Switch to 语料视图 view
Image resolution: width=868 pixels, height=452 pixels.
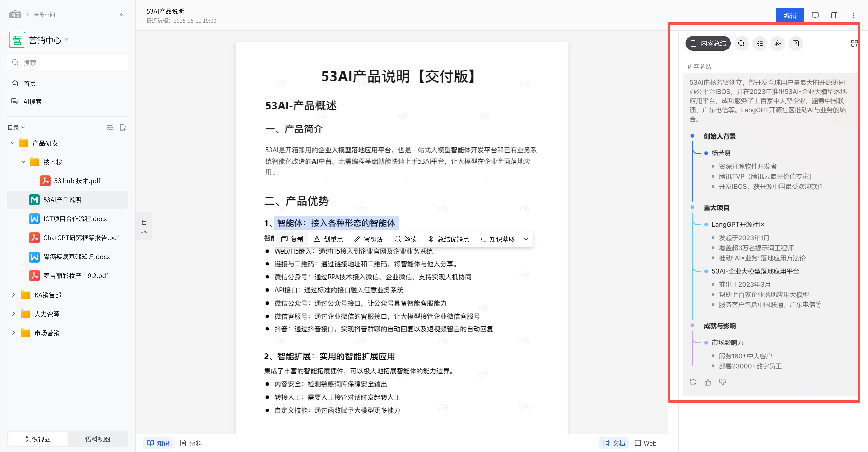coord(97,439)
